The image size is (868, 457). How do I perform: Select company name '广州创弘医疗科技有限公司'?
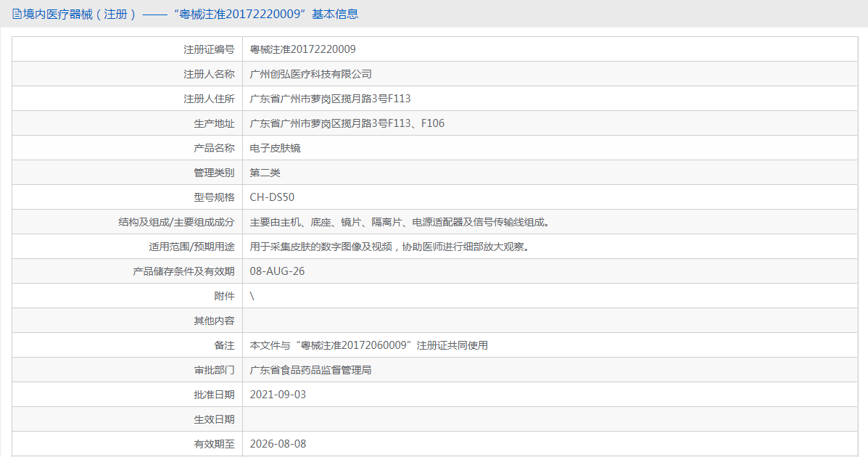310,74
